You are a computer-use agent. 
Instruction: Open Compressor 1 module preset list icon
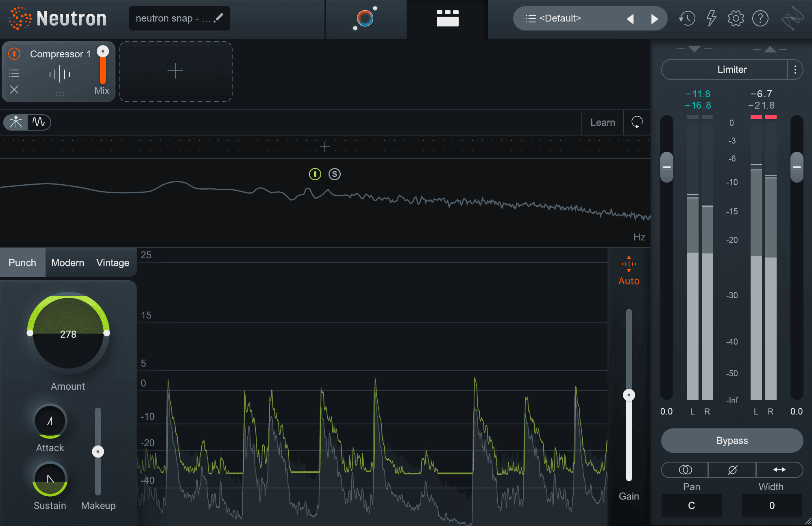pyautogui.click(x=14, y=73)
